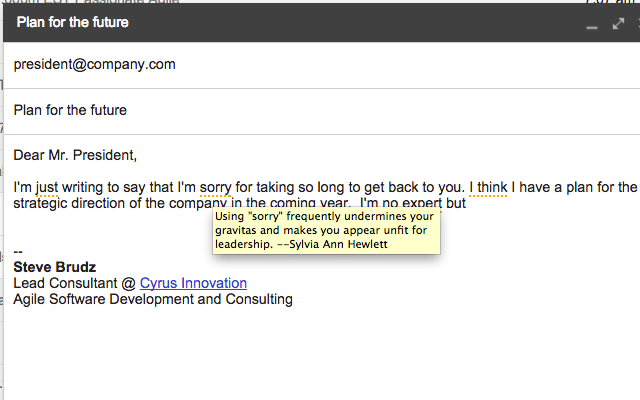Viewport: 640px width, 400px height.
Task: Click the yellow tooltip about using sorry
Action: 326,231
